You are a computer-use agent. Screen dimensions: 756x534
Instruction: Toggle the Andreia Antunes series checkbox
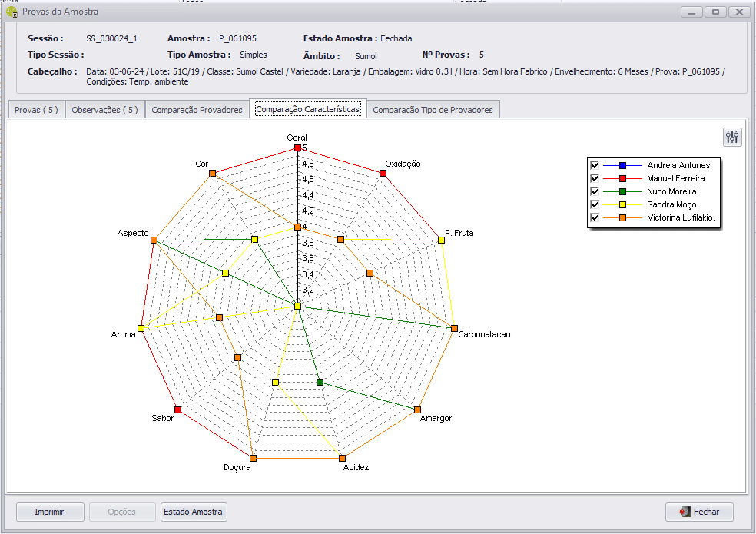click(x=594, y=165)
